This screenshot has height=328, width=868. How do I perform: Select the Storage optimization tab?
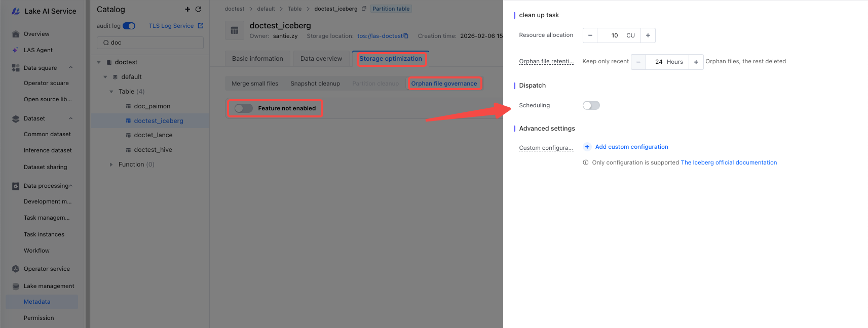click(x=391, y=59)
